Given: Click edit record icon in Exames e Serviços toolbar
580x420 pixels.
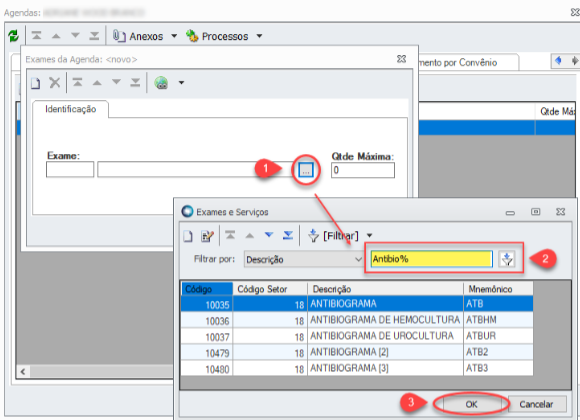Looking at the screenshot, I should click(207, 236).
